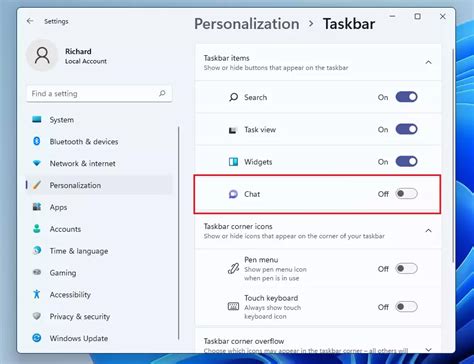This screenshot has width=474, height=364.
Task: Click the Apps icon in the sidebar
Action: click(x=37, y=207)
